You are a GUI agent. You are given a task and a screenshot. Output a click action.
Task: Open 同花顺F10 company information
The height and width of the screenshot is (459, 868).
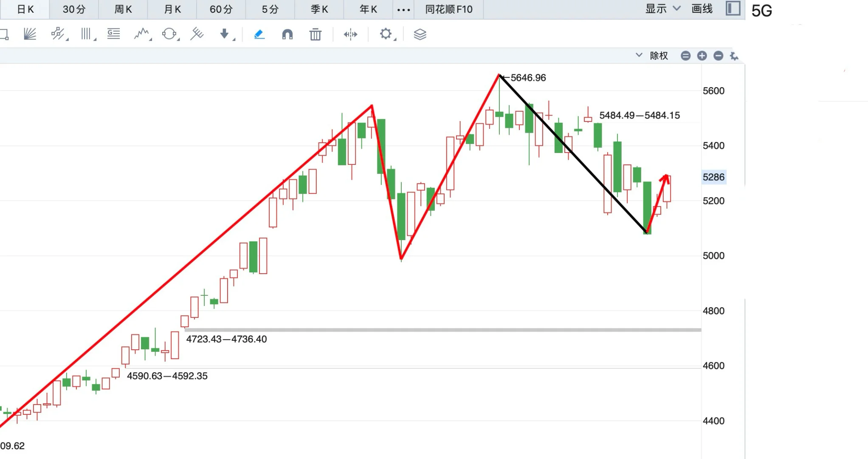(x=449, y=9)
